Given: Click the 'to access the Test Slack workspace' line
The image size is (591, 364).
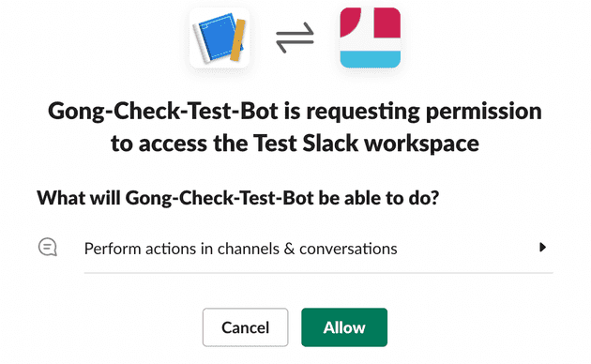Looking at the screenshot, I should 295,144.
